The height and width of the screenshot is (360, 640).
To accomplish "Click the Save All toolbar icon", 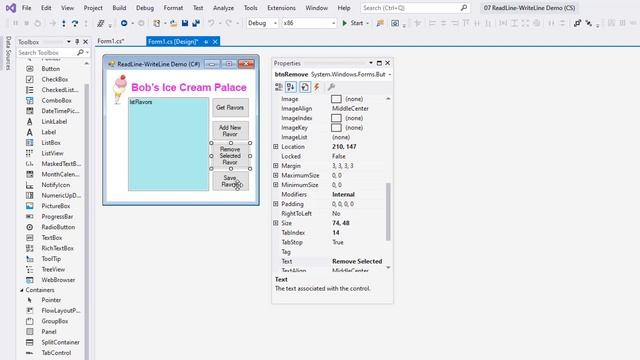I will [196, 23].
